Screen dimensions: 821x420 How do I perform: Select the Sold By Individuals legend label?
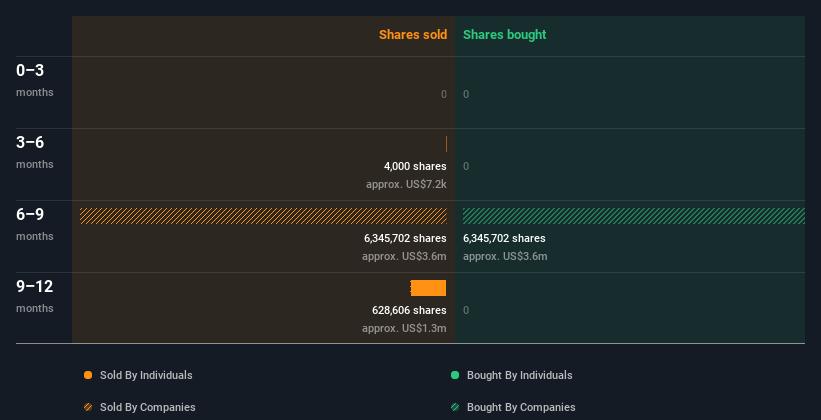click(146, 375)
